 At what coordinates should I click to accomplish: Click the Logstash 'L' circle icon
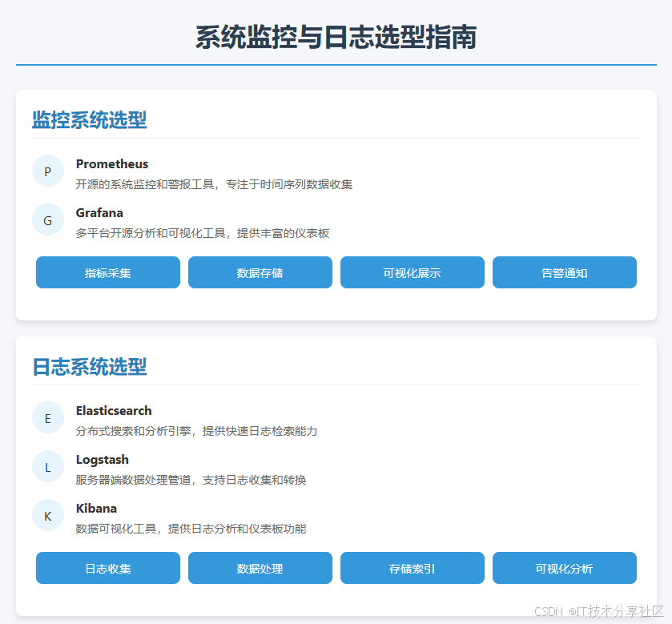48,466
